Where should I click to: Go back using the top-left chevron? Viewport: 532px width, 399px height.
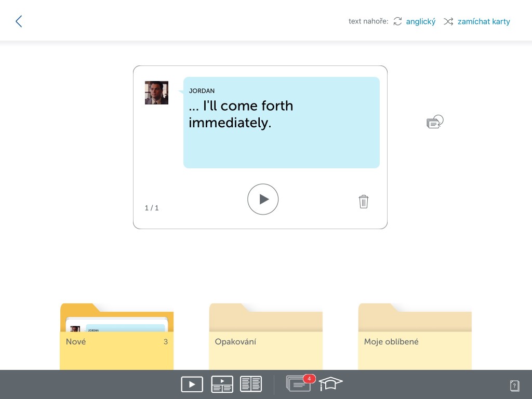coord(19,21)
